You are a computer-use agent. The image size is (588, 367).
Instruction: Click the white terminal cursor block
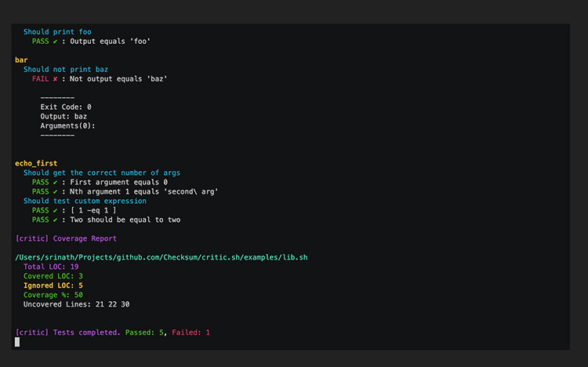point(17,342)
